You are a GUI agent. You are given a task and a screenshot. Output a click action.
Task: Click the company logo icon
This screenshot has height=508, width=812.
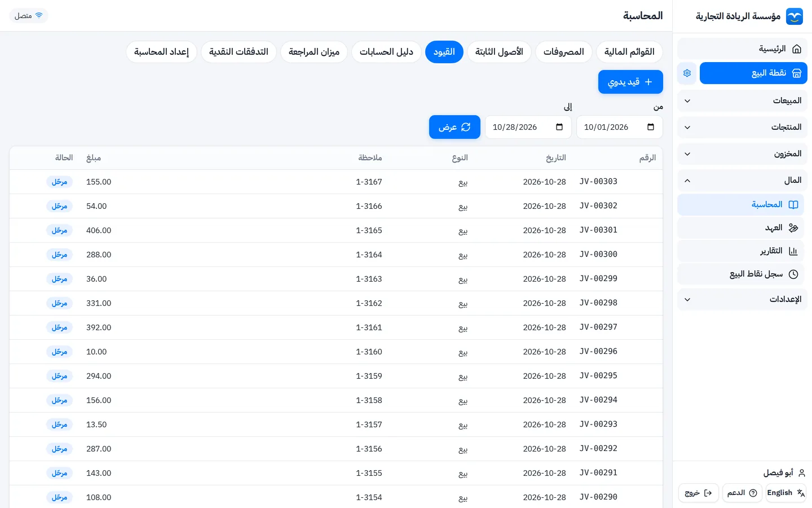coord(795,16)
